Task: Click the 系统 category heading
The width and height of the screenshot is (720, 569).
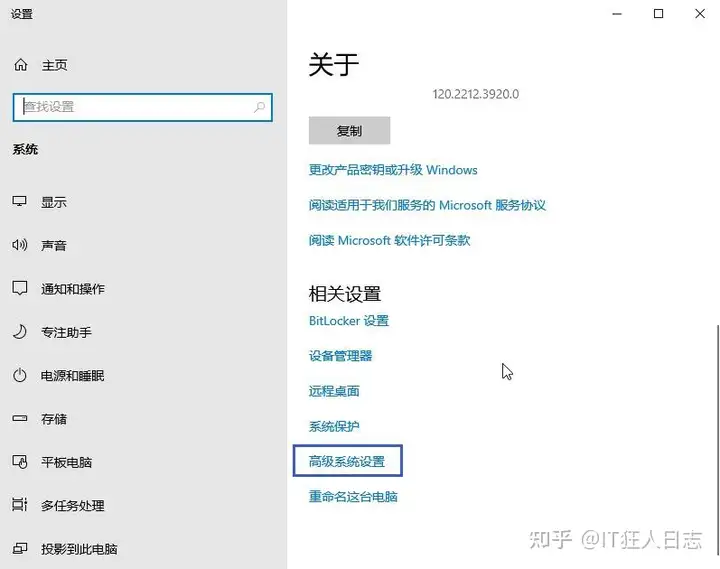Action: pyautogui.click(x=25, y=149)
